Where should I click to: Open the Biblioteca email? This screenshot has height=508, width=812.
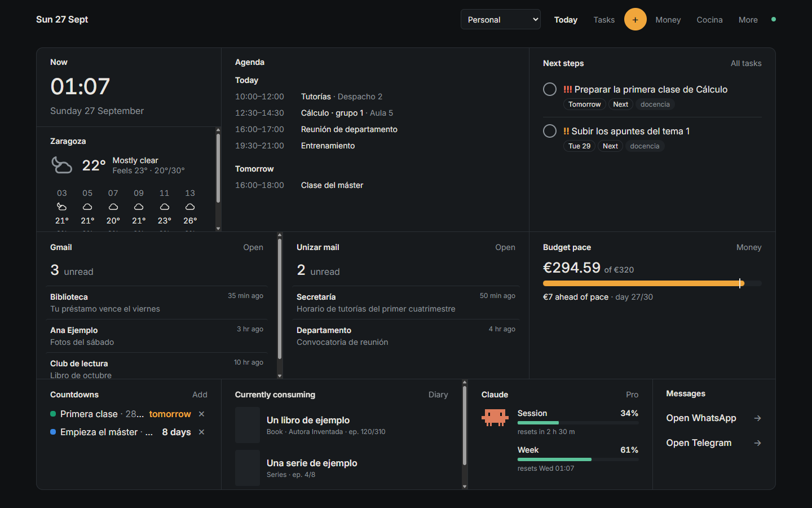coord(157,303)
